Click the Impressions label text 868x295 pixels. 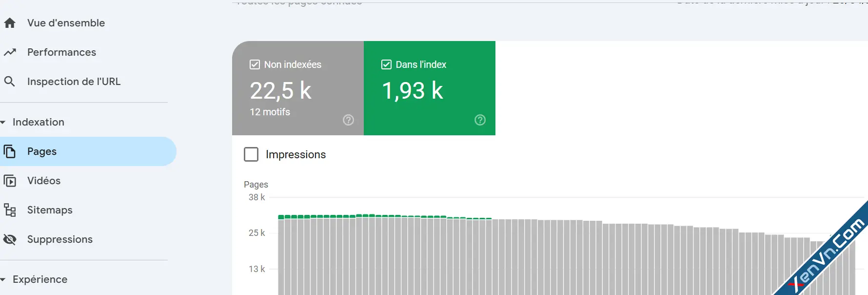coord(296,154)
